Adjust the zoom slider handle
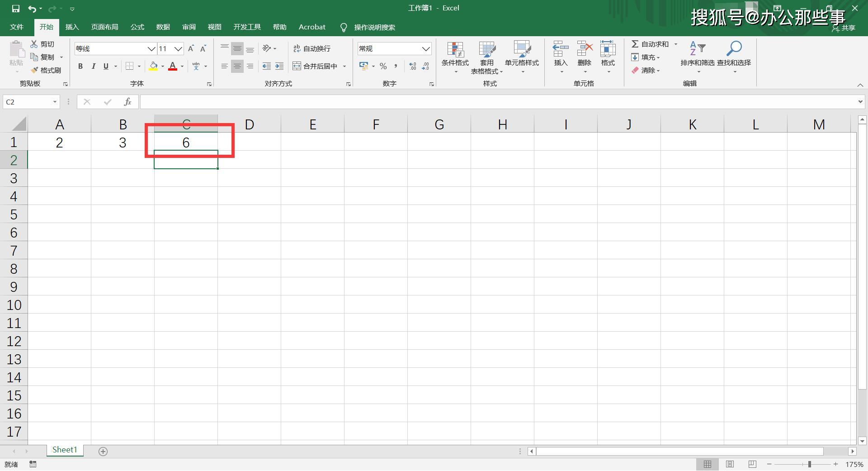 [809, 464]
